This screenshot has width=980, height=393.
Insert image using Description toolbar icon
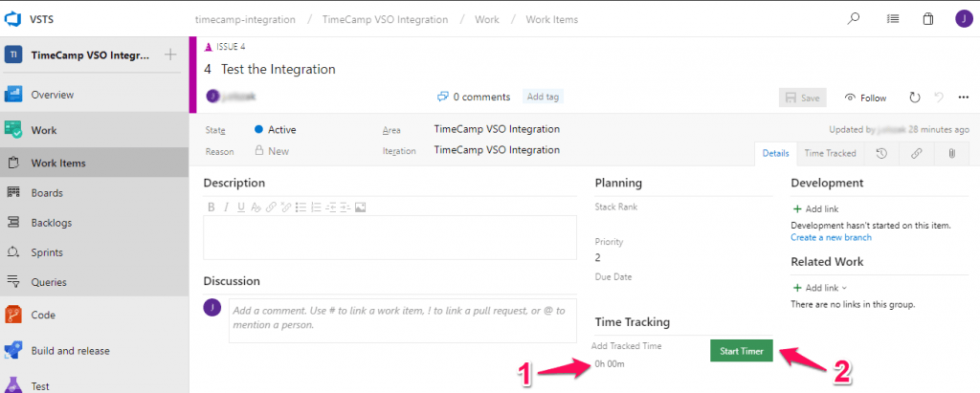click(x=361, y=207)
